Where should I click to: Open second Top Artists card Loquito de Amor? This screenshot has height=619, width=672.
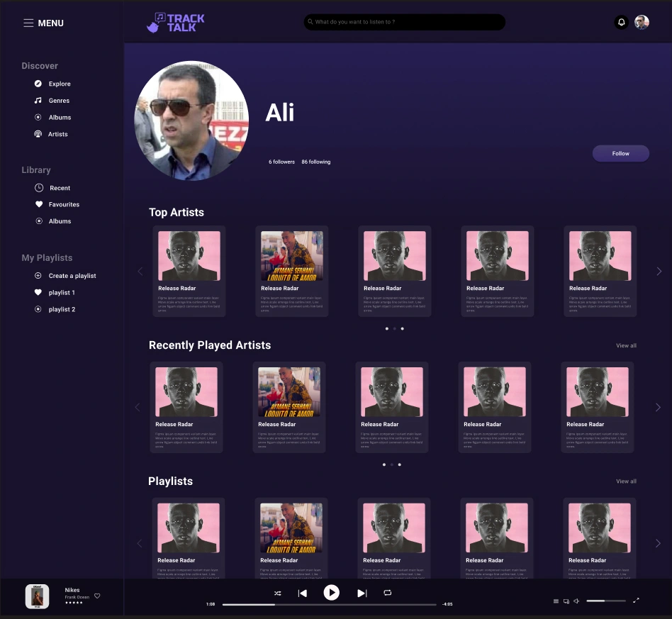[292, 272]
